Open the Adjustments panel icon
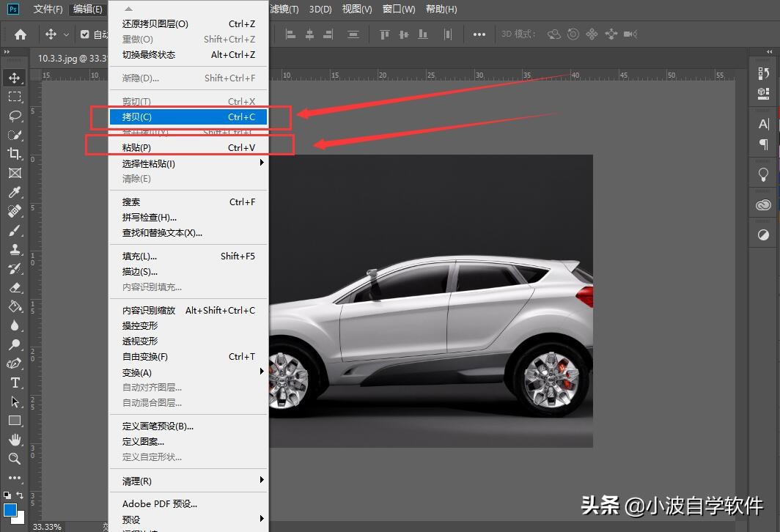Screen dimensions: 780x532 (x=763, y=235)
